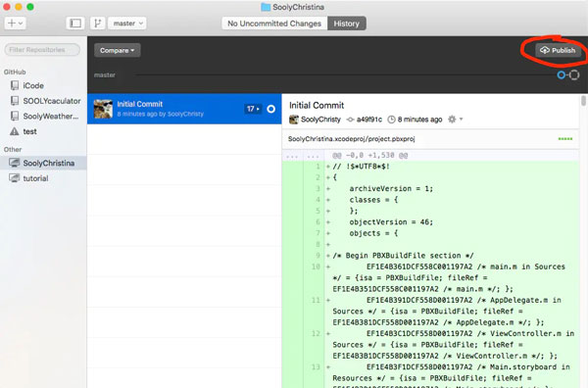This screenshot has height=388, width=588.
Task: Open the Compare dropdown button
Action: [118, 50]
